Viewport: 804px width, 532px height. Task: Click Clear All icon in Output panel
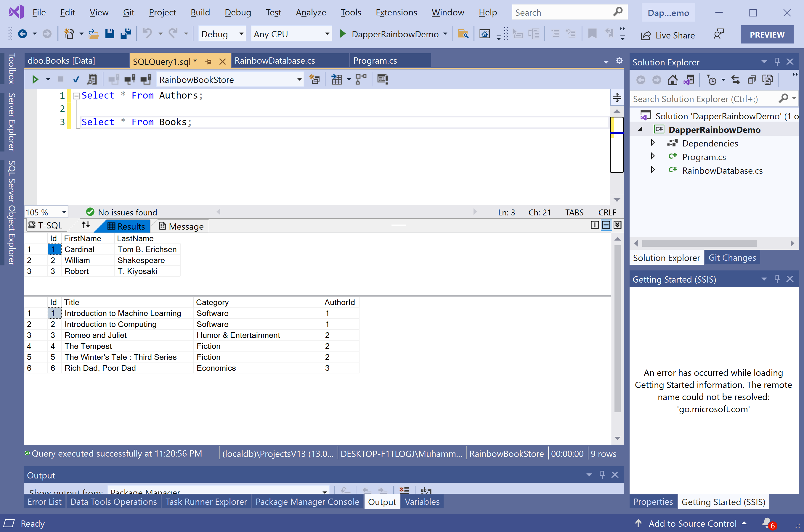[x=404, y=490]
